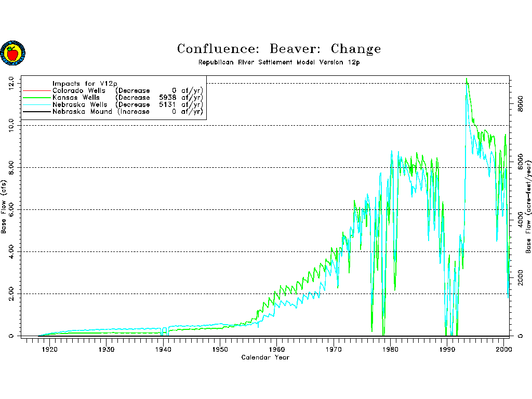Click the 1950 tick label on the x-axis

[220, 349]
